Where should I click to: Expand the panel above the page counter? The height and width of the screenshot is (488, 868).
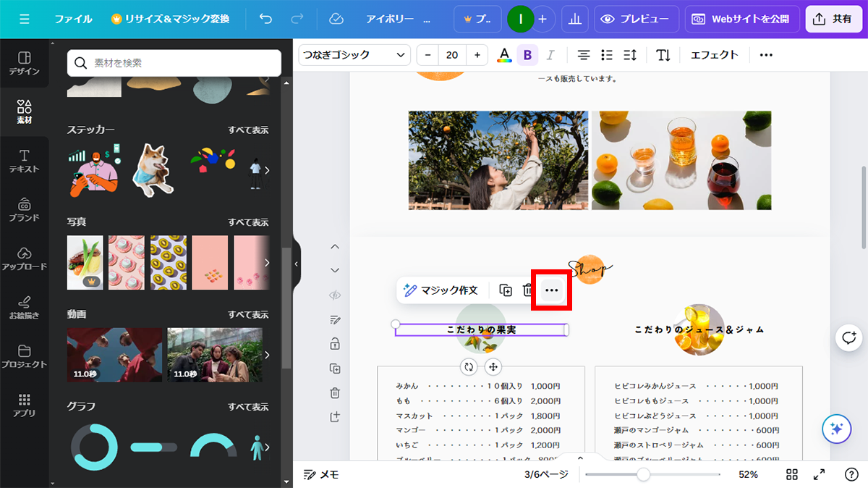coord(580,458)
